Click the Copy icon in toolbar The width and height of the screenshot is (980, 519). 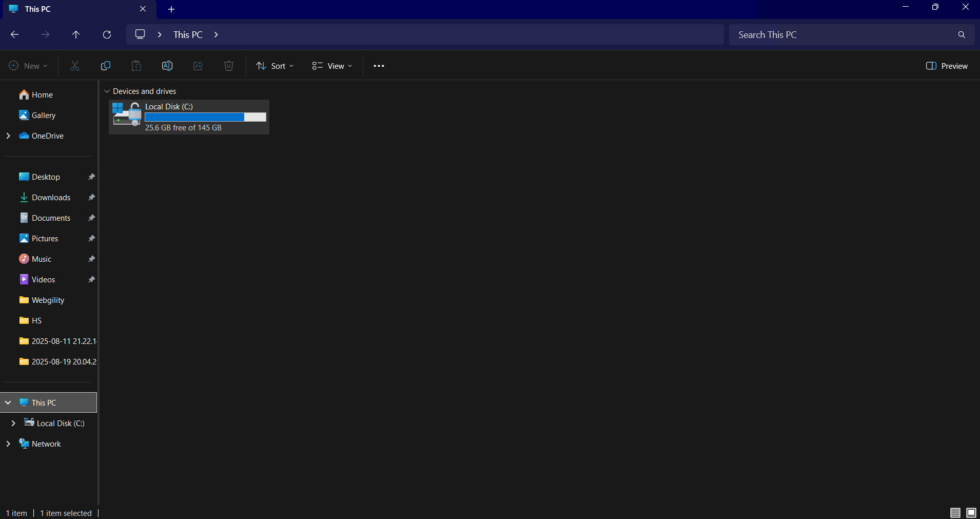coord(106,66)
